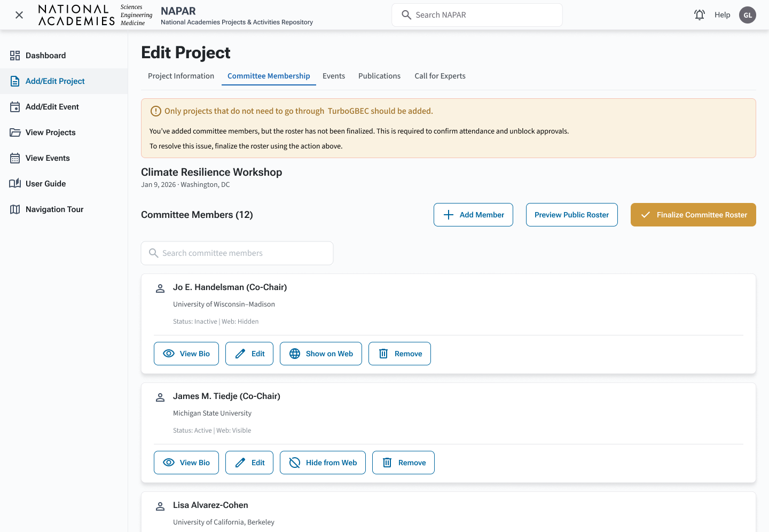Switch to the Events tab
769x532 pixels.
334,76
